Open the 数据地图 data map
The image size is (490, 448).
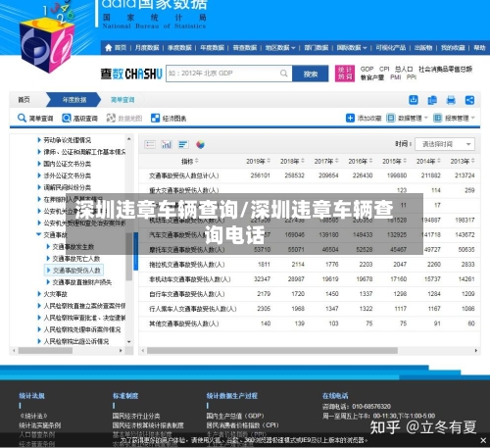point(124,119)
